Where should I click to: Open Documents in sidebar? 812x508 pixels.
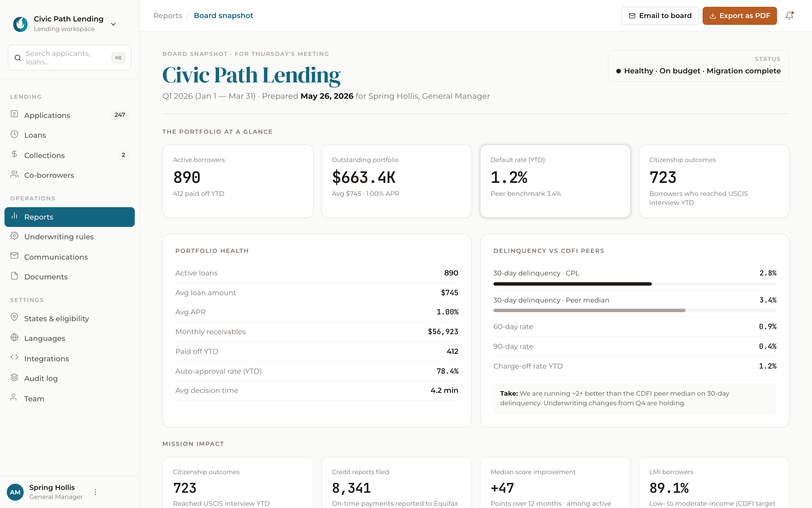pyautogui.click(x=69, y=277)
